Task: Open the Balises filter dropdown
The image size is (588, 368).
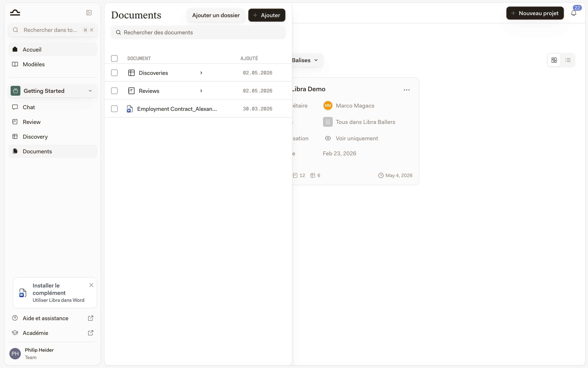Action: (x=307, y=60)
